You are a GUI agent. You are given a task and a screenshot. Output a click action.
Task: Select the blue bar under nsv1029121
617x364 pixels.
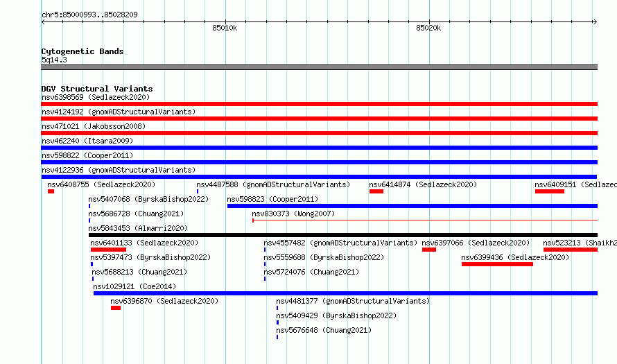[345, 293]
